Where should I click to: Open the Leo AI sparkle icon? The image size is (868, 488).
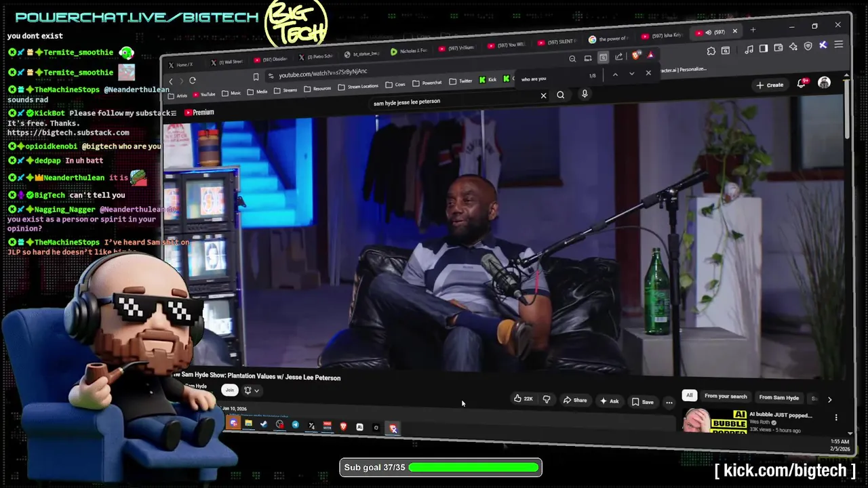tap(793, 47)
